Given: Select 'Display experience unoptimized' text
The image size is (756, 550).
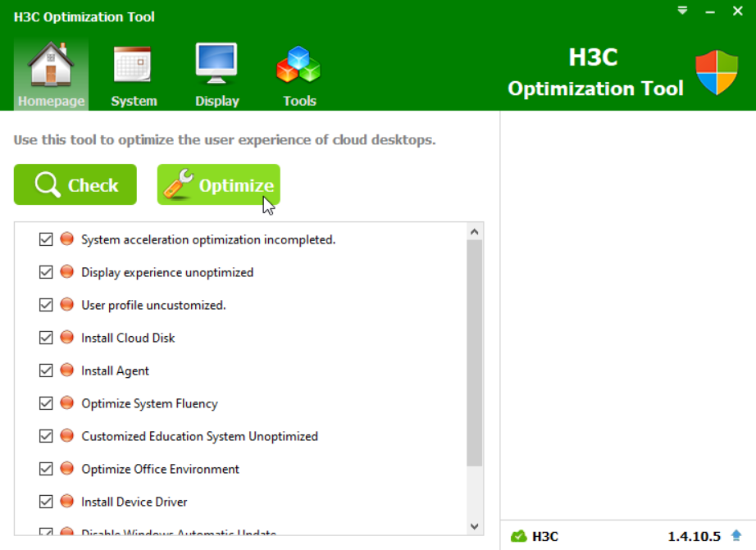Looking at the screenshot, I should [x=167, y=272].
